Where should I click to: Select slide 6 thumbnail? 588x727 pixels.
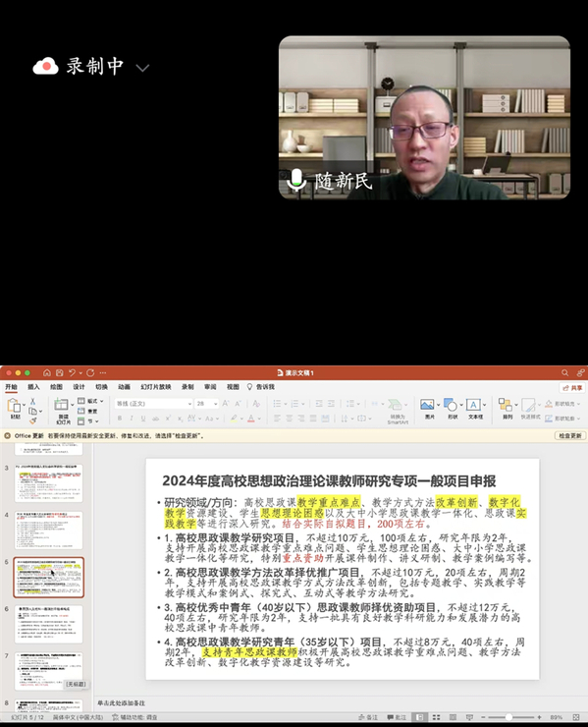(49, 624)
